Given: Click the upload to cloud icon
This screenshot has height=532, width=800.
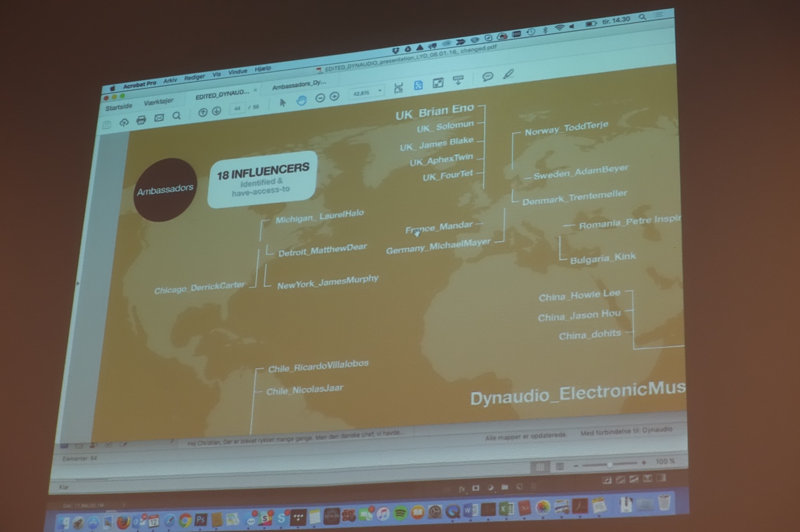Looking at the screenshot, I should (124, 122).
